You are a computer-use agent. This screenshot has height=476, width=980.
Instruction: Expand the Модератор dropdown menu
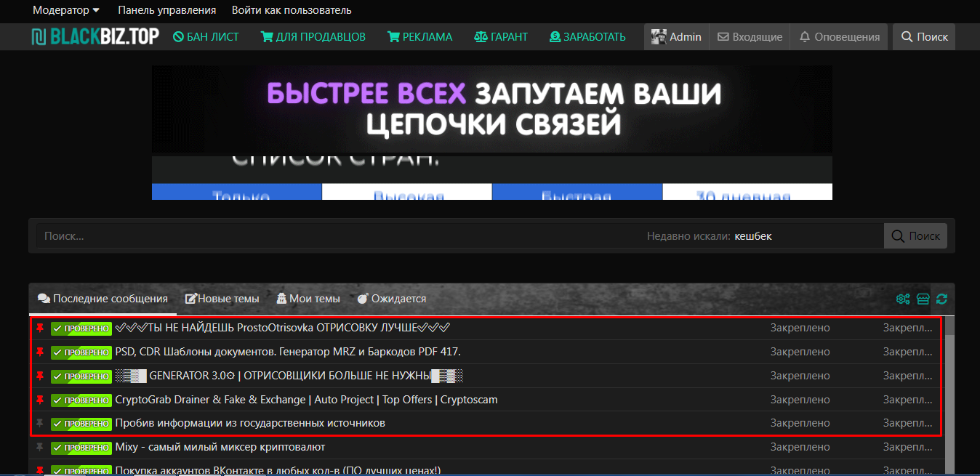click(66, 10)
